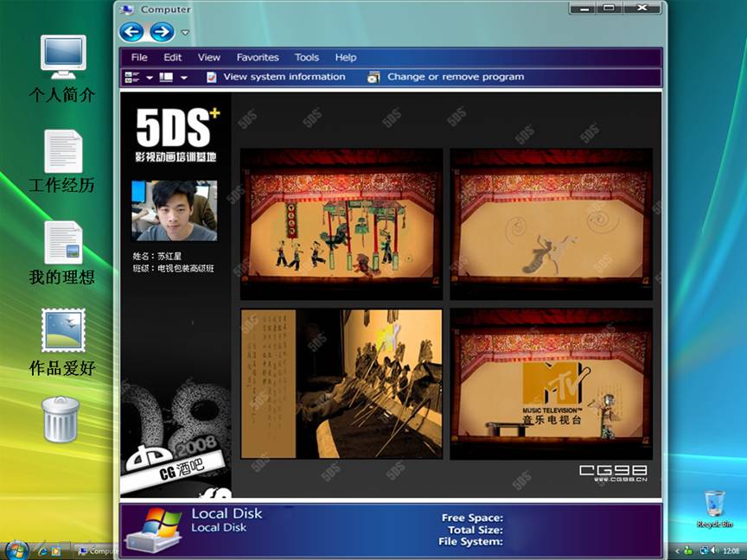Click the layout pane icon in toolbar
747x560 pixels.
(166, 77)
